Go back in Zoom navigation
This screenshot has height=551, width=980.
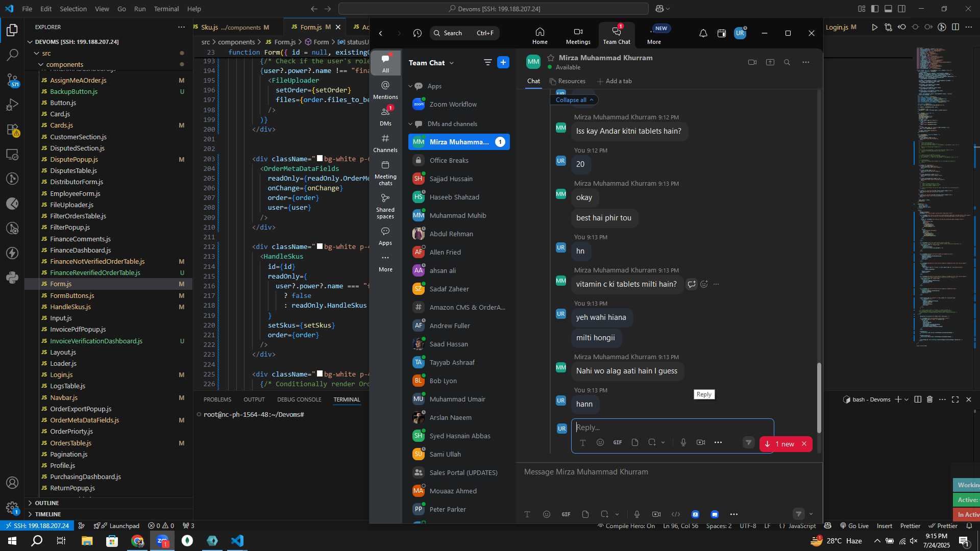coord(381,33)
